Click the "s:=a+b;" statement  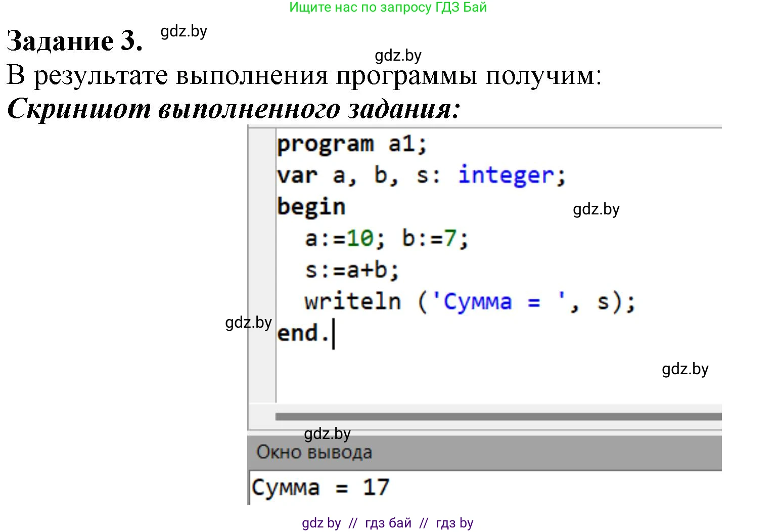[x=352, y=270]
